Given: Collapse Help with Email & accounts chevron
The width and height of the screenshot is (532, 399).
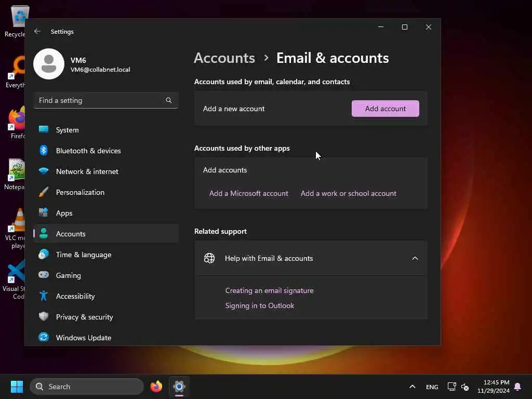Looking at the screenshot, I should (x=415, y=258).
